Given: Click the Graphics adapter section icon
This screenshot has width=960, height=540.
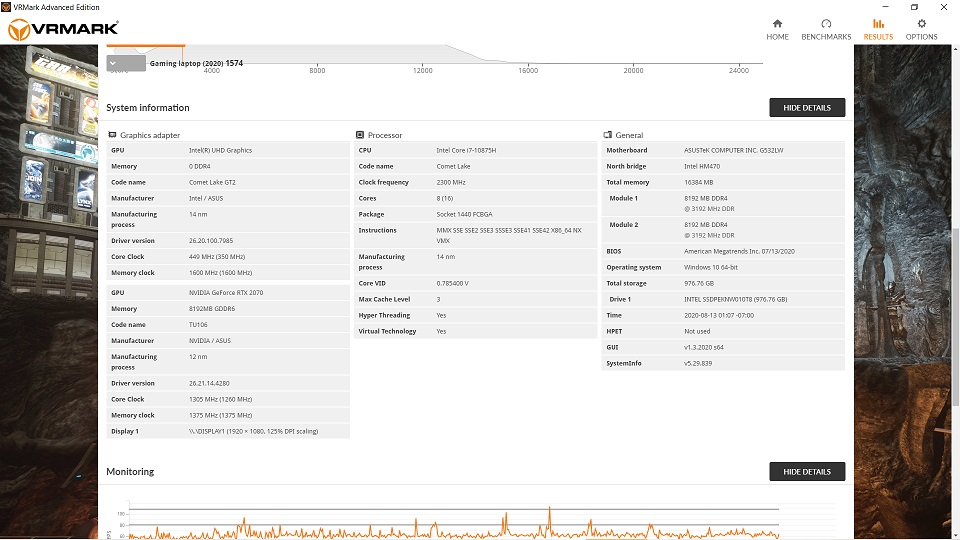Looking at the screenshot, I should [x=112, y=135].
